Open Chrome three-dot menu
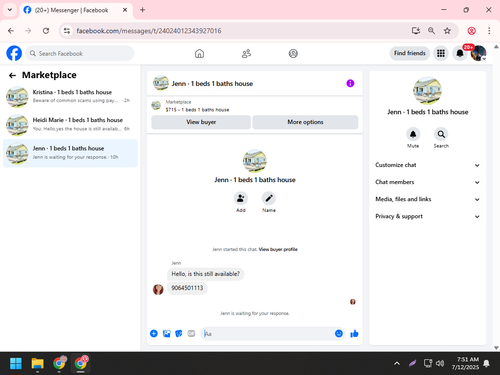Screen dimensions: 500x375 tap(489, 31)
